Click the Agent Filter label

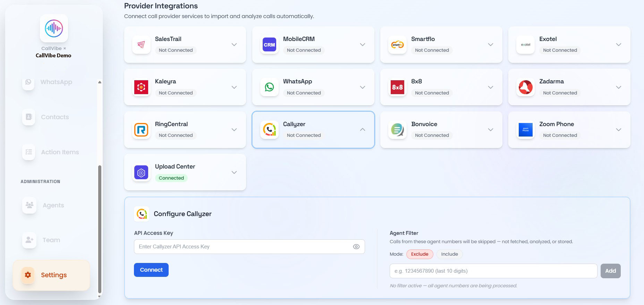(x=404, y=233)
